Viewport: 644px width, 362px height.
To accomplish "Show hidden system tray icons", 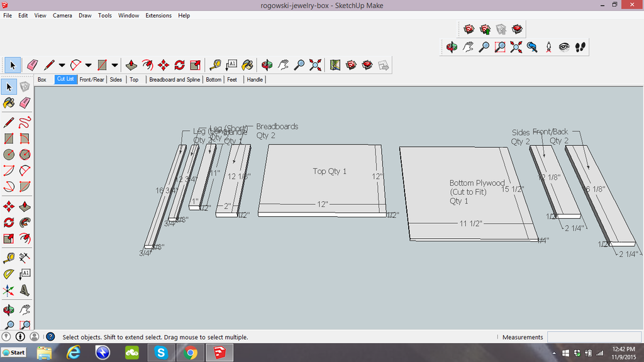I will (x=554, y=353).
